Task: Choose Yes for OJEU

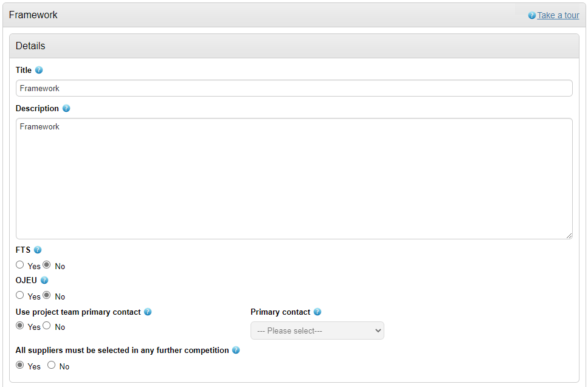Action: (x=20, y=295)
